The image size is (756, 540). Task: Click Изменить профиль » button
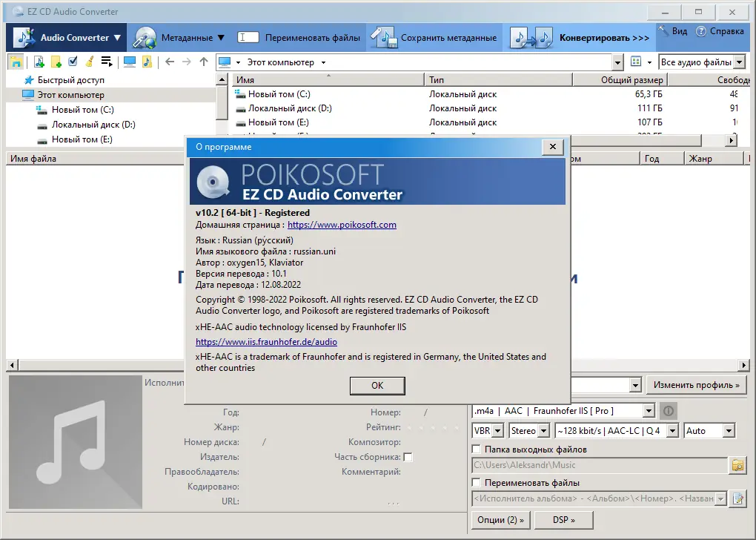click(696, 385)
